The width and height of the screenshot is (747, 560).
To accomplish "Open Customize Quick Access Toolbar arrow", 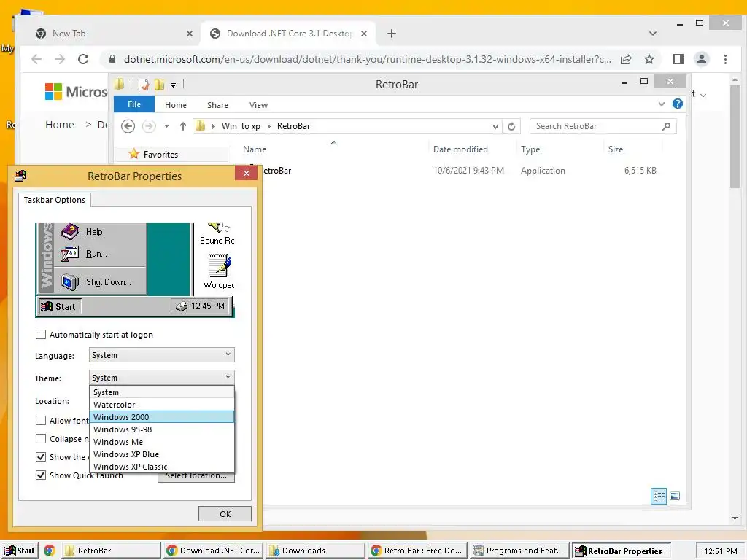I will pyautogui.click(x=174, y=85).
